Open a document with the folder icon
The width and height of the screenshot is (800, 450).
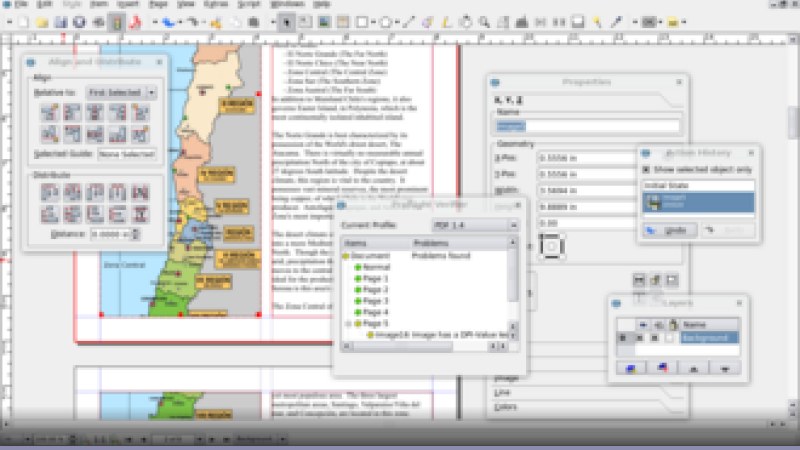pyautogui.click(x=42, y=22)
